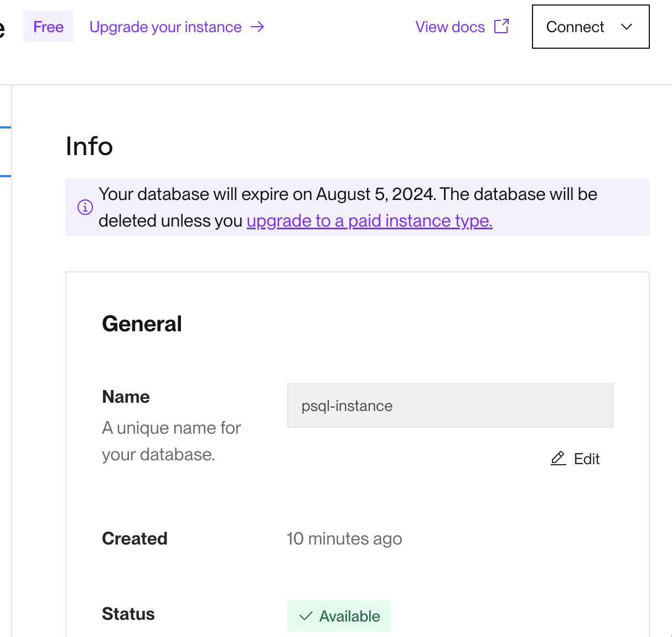Image resolution: width=672 pixels, height=637 pixels.
Task: Click the Status label
Action: pos(128,614)
